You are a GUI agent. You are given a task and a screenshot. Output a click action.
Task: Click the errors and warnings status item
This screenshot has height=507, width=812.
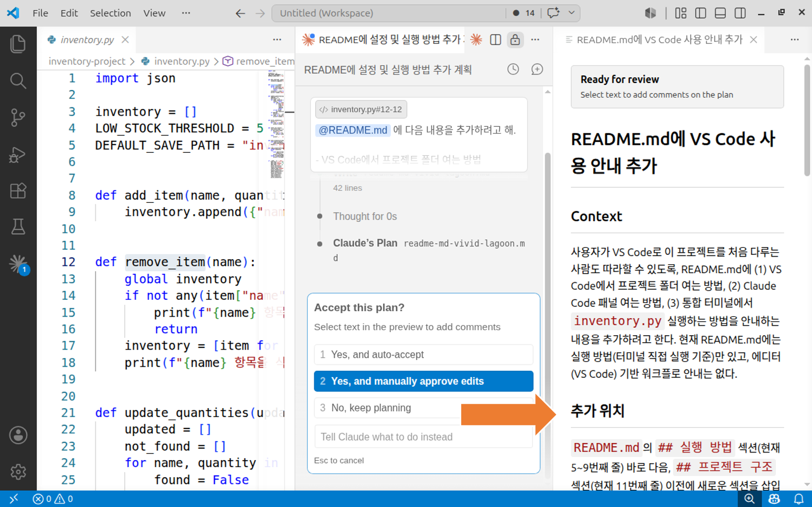point(52,499)
